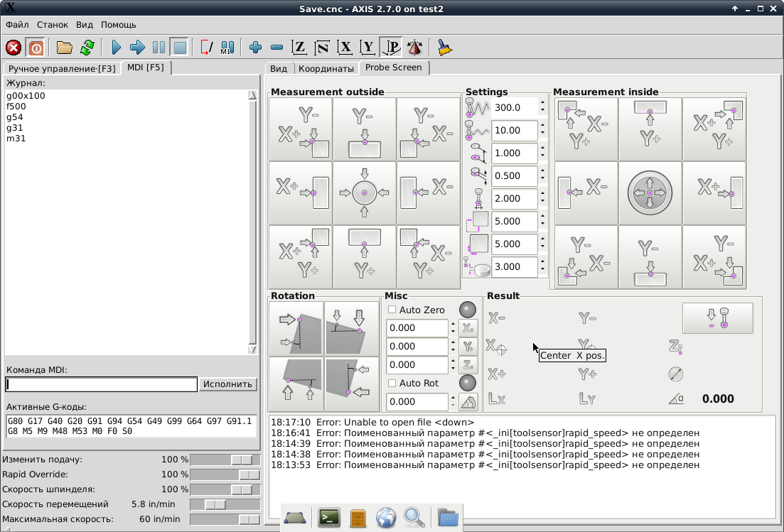Increase the 300.0 setting with stepper arrow

[x=543, y=103]
